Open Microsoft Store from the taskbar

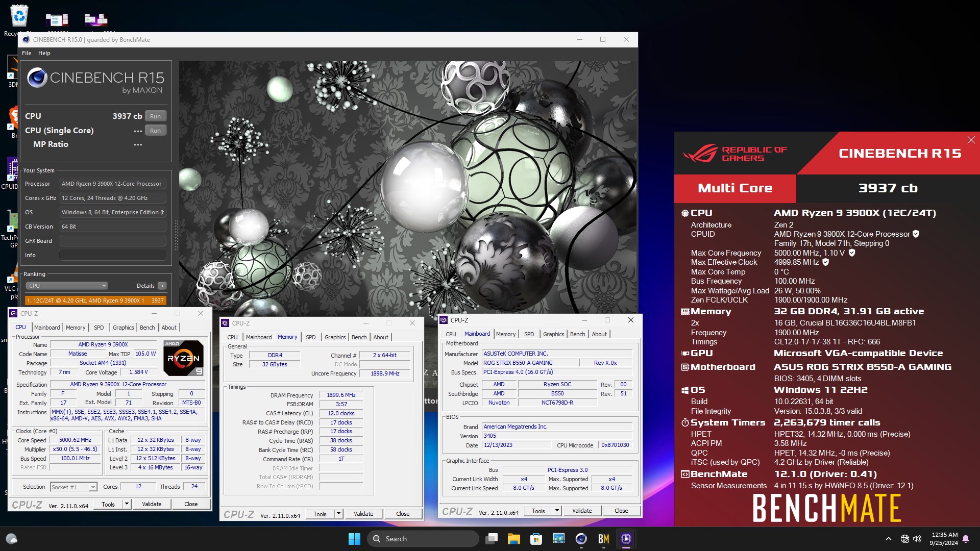[x=536, y=539]
